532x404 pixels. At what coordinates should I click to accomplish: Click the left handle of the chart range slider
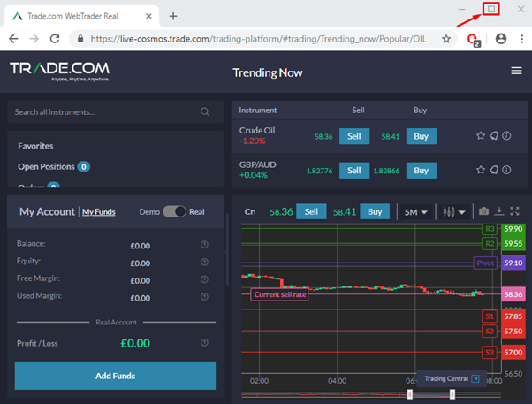[410, 394]
